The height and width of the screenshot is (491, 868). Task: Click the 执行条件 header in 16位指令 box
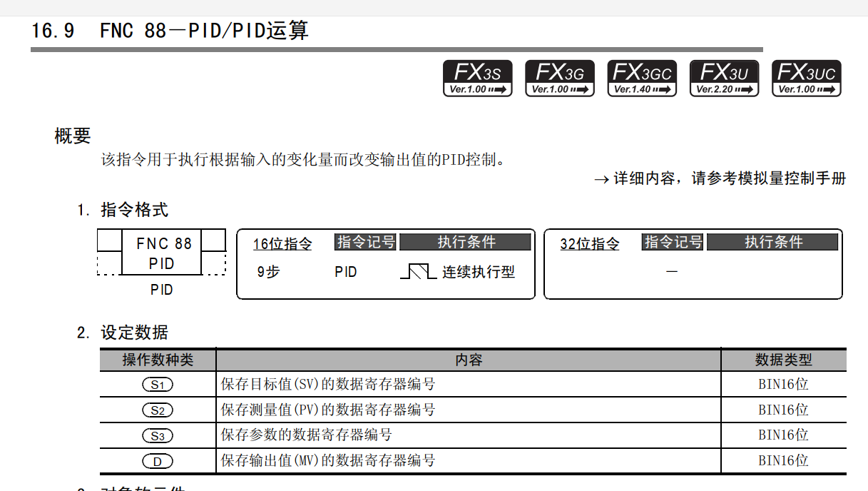tap(466, 243)
